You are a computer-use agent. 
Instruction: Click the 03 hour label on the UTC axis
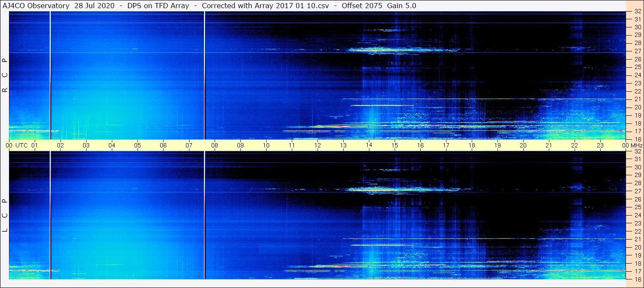point(86,145)
